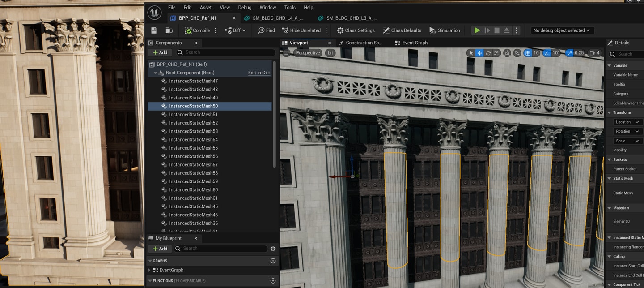The height and width of the screenshot is (288, 644).
Task: Select the rotate transform tool in viewport
Action: coord(488,53)
